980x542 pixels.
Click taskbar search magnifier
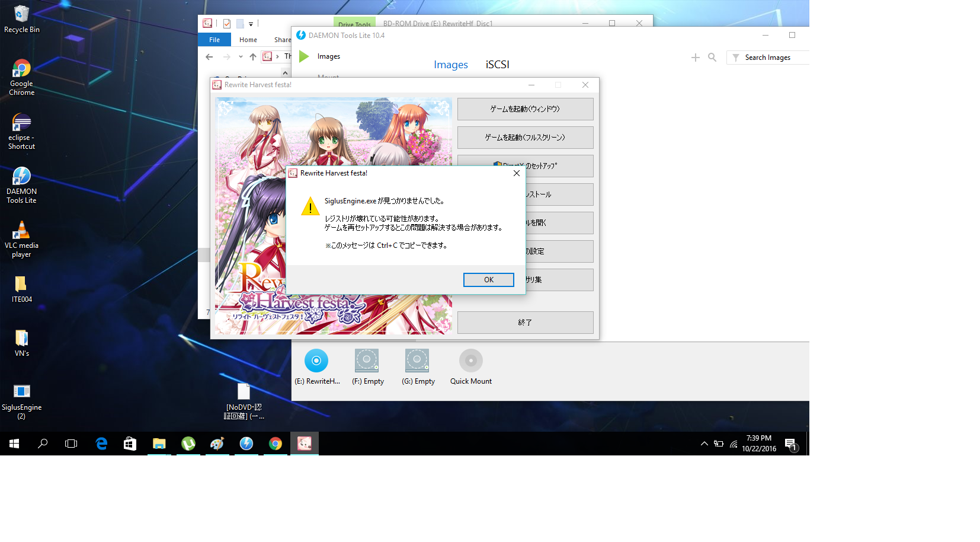[43, 444]
